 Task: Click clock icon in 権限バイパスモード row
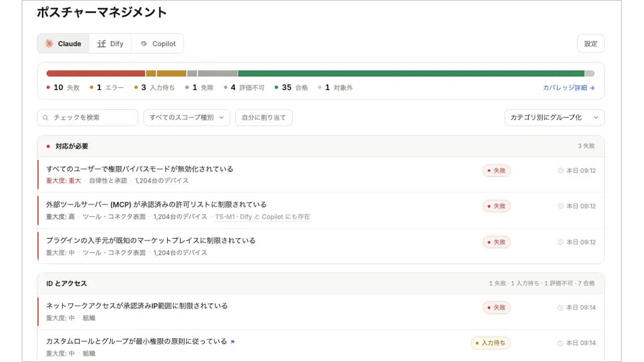click(x=561, y=170)
